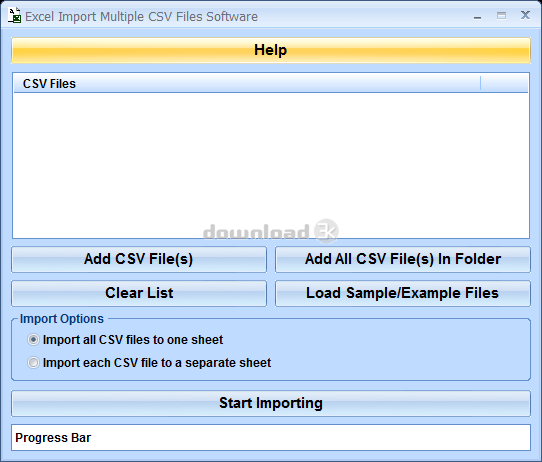Load Sample/Example Files
Image resolution: width=542 pixels, height=462 pixels.
pos(403,293)
